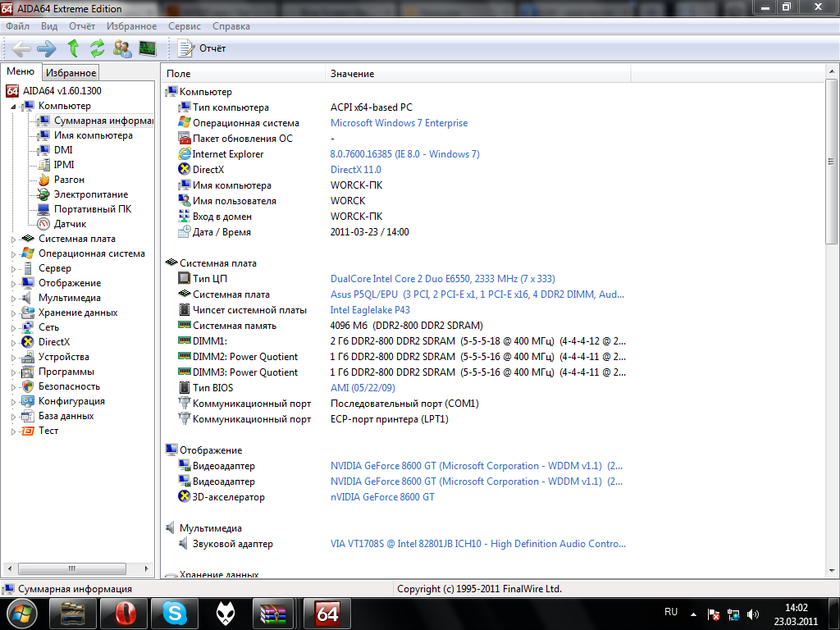
Task: Click the Программы icon in the tree
Action: coord(28,372)
